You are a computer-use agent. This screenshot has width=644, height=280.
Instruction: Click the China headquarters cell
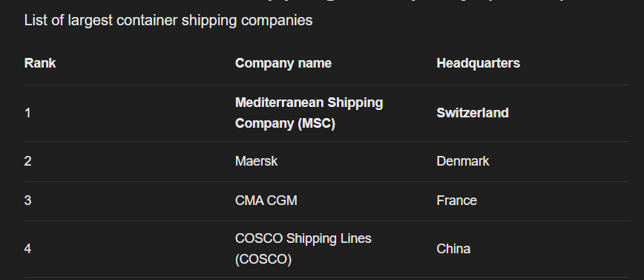point(453,249)
